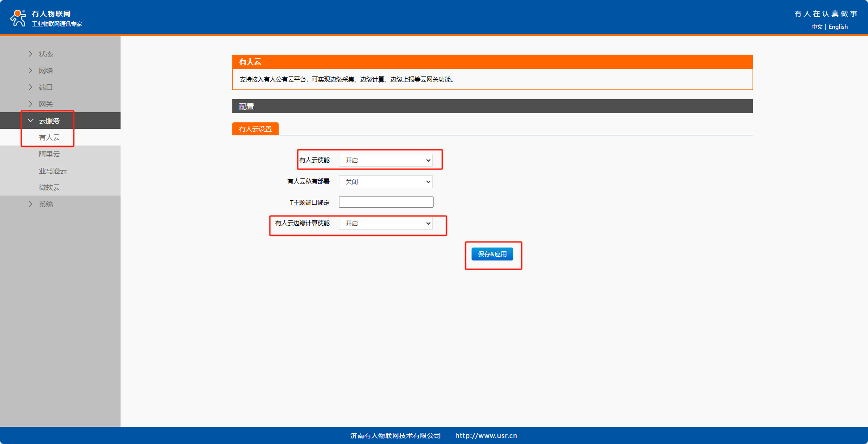
Task: Open the 有人云边缘计算使能 dropdown
Action: (x=386, y=223)
